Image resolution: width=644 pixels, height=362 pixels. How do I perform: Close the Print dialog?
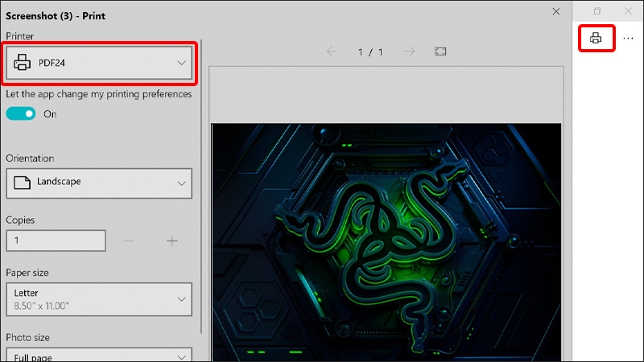click(556, 11)
